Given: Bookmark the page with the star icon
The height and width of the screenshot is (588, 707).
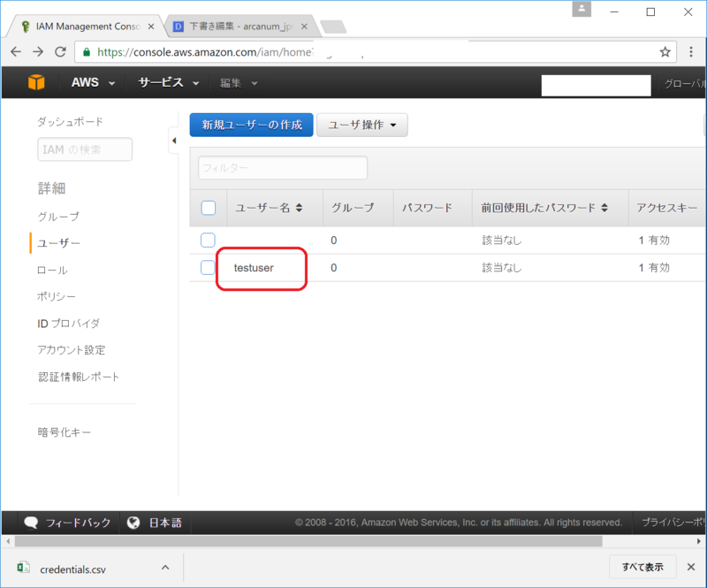Looking at the screenshot, I should (x=665, y=51).
